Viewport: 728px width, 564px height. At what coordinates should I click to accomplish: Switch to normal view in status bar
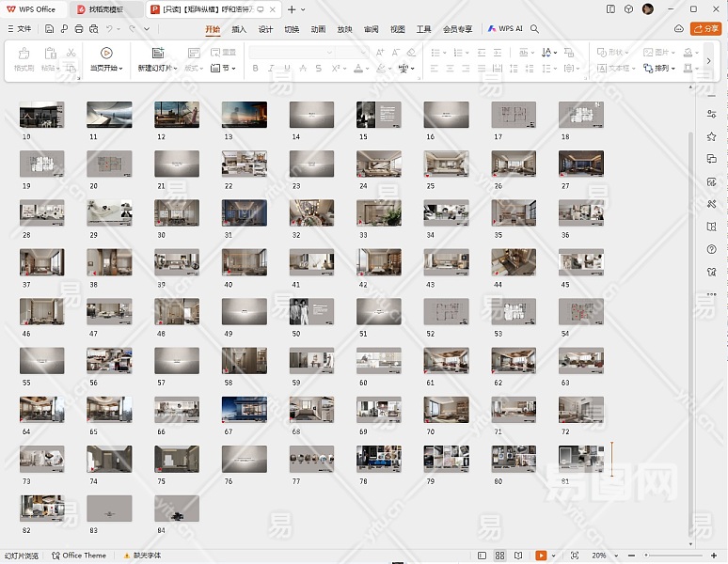[x=483, y=556]
